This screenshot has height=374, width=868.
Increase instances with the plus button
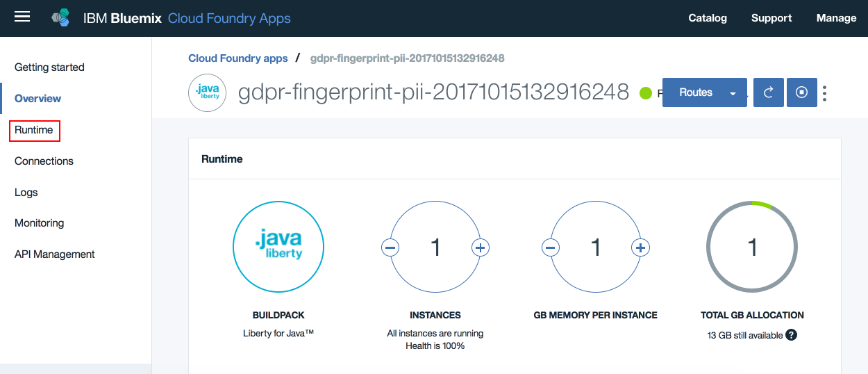click(x=481, y=247)
